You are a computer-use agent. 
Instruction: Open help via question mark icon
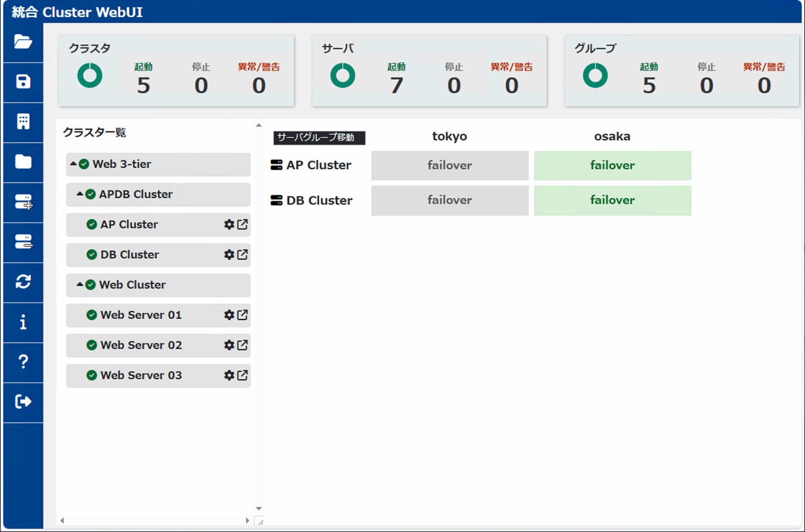(x=23, y=362)
